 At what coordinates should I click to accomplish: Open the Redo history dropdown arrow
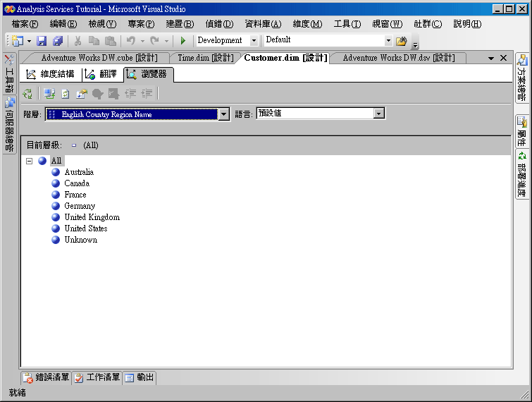(x=166, y=41)
